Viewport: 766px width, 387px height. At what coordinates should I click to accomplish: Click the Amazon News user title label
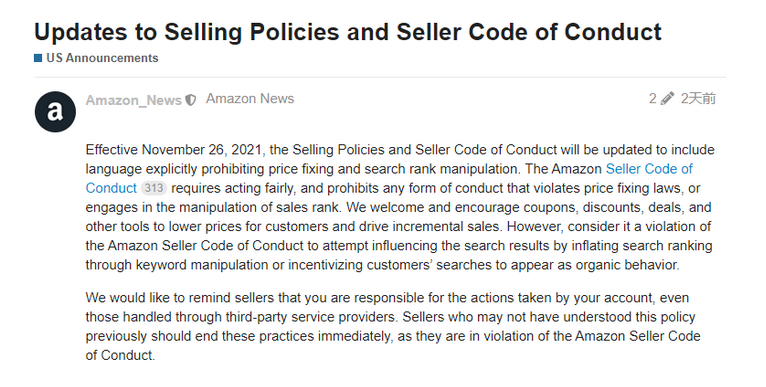click(x=250, y=99)
